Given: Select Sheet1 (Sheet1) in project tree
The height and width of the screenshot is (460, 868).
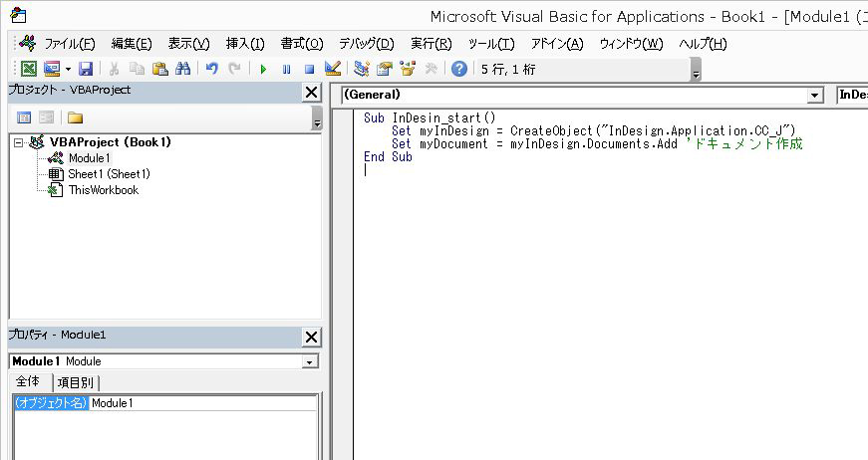Looking at the screenshot, I should [109, 174].
